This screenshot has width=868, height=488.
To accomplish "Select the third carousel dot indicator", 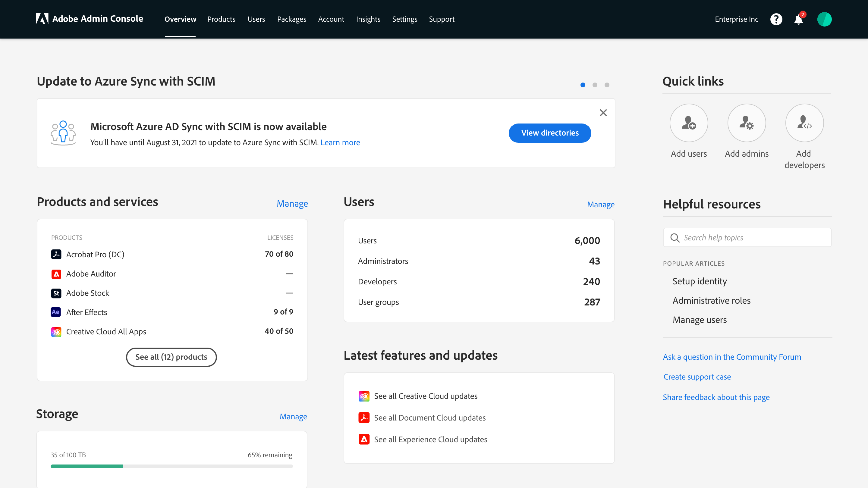I will pyautogui.click(x=607, y=85).
